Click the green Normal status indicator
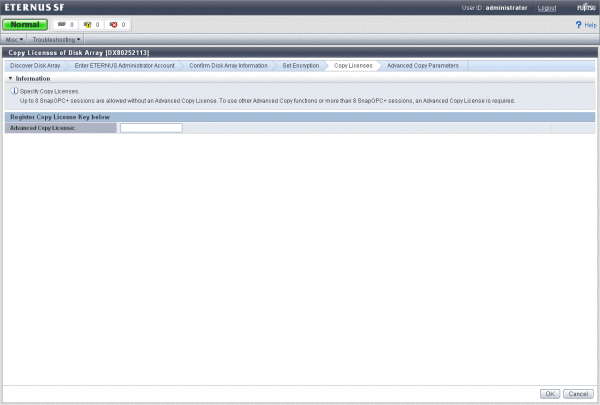The width and height of the screenshot is (600, 405). [x=25, y=24]
